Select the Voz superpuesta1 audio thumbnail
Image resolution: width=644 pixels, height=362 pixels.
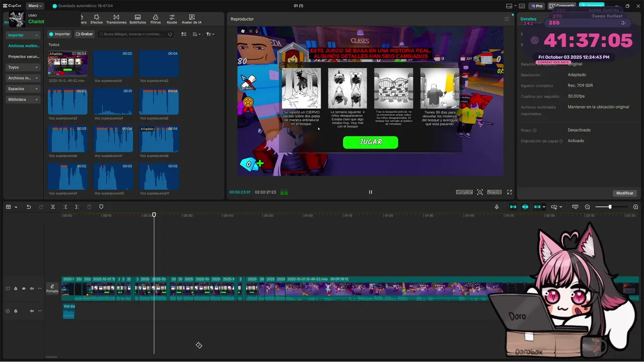tap(113, 63)
